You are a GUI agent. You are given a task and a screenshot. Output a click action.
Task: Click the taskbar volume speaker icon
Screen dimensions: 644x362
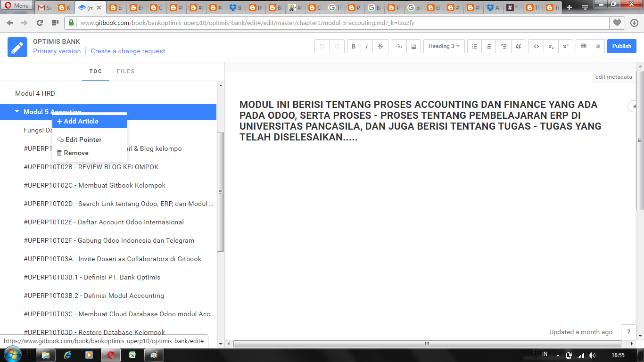[x=592, y=355]
